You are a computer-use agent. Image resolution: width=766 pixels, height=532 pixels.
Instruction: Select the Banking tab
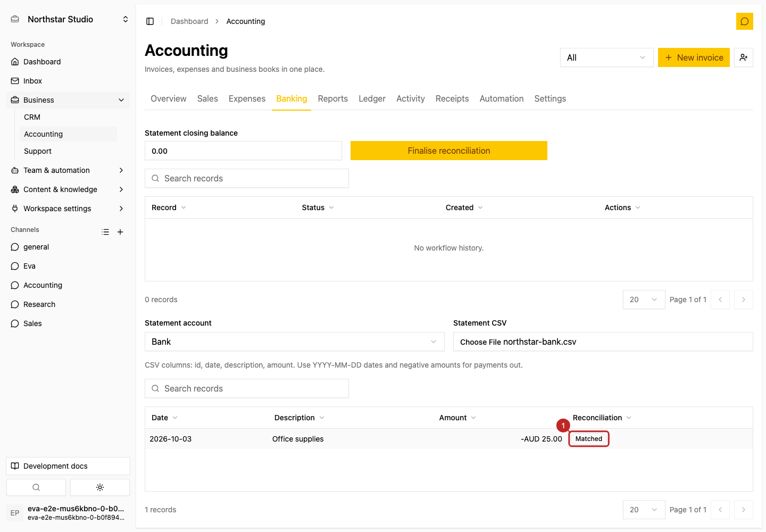[292, 98]
